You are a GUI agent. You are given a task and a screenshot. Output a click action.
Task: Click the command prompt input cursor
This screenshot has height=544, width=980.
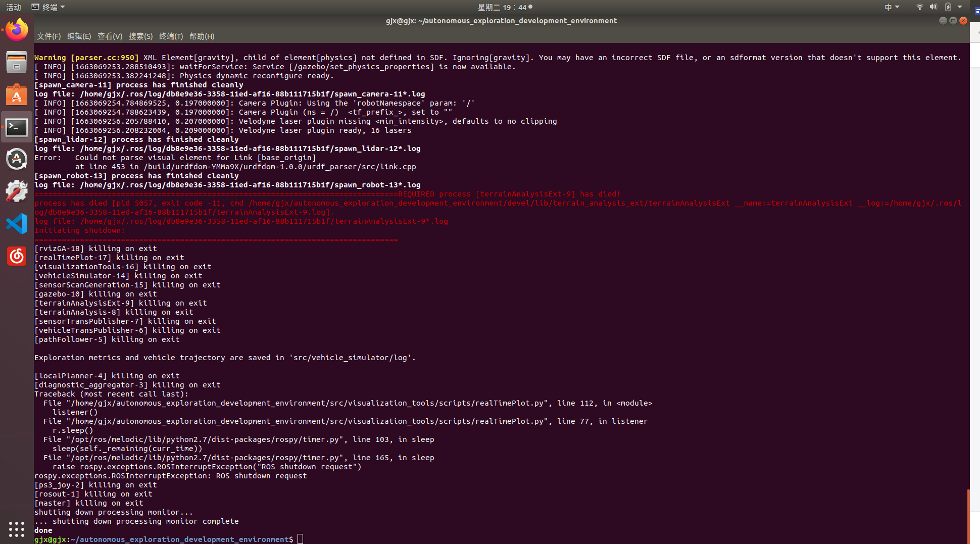[x=300, y=539]
